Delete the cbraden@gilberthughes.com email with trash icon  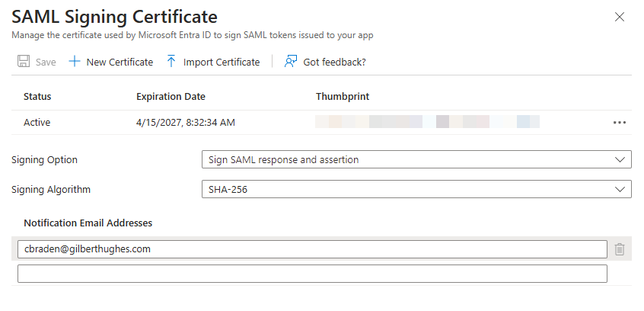coord(620,249)
